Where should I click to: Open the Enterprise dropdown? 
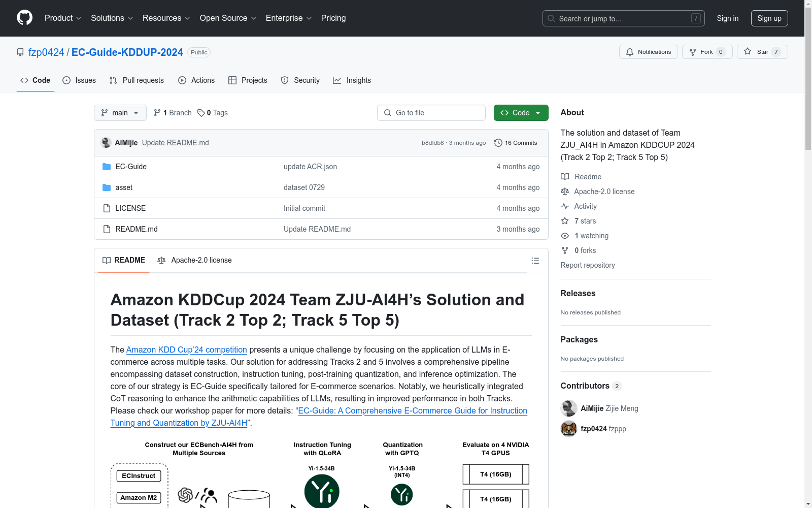(x=289, y=18)
